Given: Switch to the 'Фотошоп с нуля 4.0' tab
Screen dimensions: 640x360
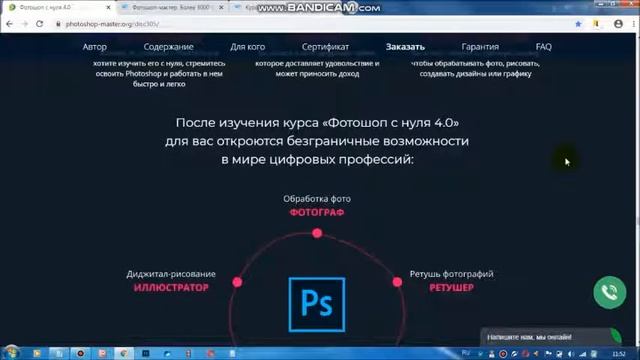Looking at the screenshot, I should click(60, 7).
